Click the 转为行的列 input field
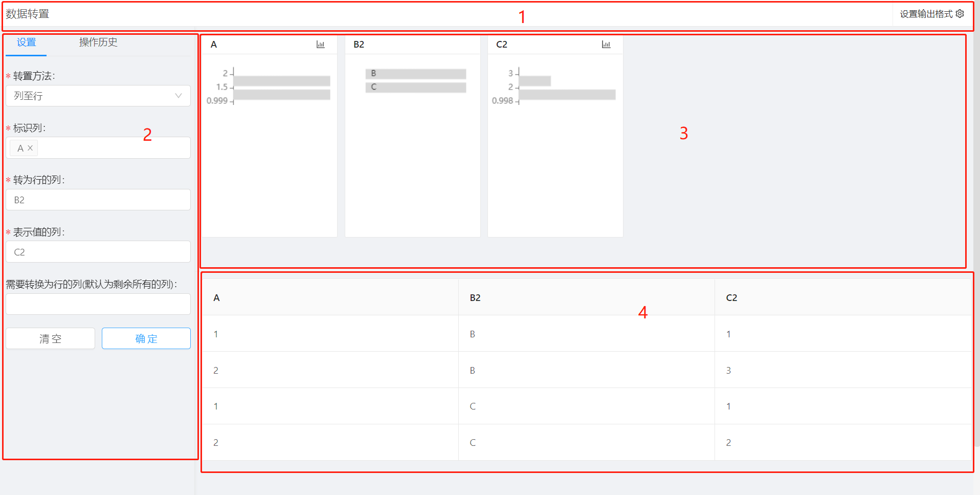 point(98,200)
